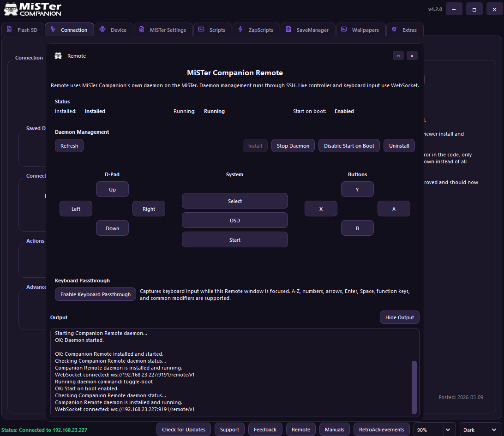Click the A controller button
Screen dimensions: 504x436
point(394,209)
